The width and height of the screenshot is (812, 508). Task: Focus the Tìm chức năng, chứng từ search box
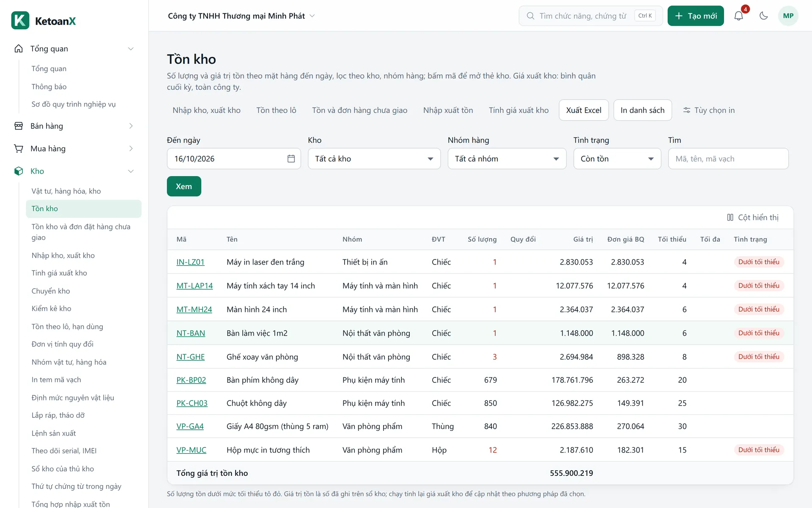(591, 16)
